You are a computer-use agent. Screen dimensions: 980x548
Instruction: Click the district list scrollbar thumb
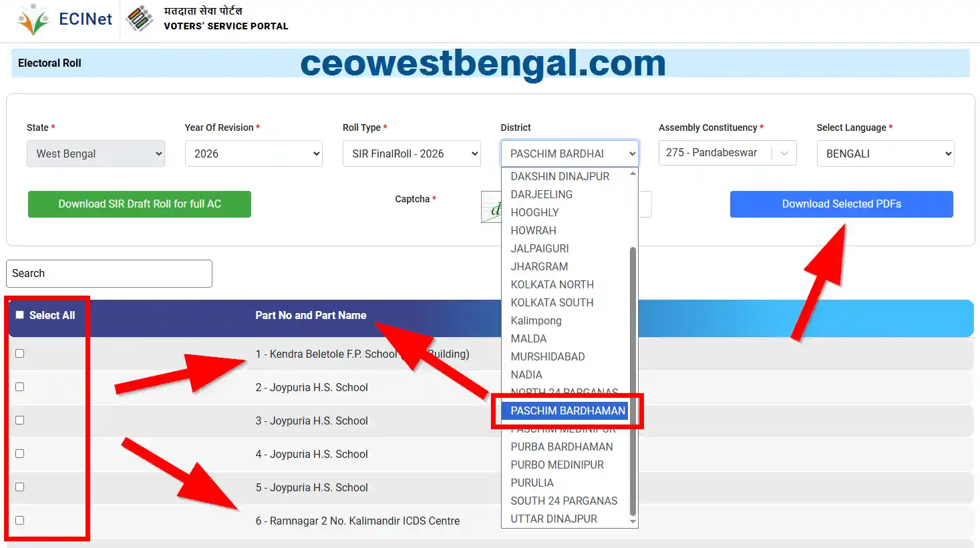[633, 380]
